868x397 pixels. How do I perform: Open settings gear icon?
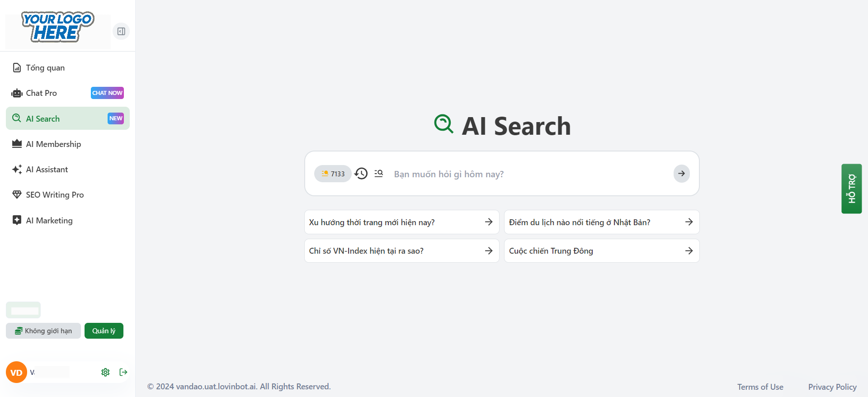coord(105,372)
